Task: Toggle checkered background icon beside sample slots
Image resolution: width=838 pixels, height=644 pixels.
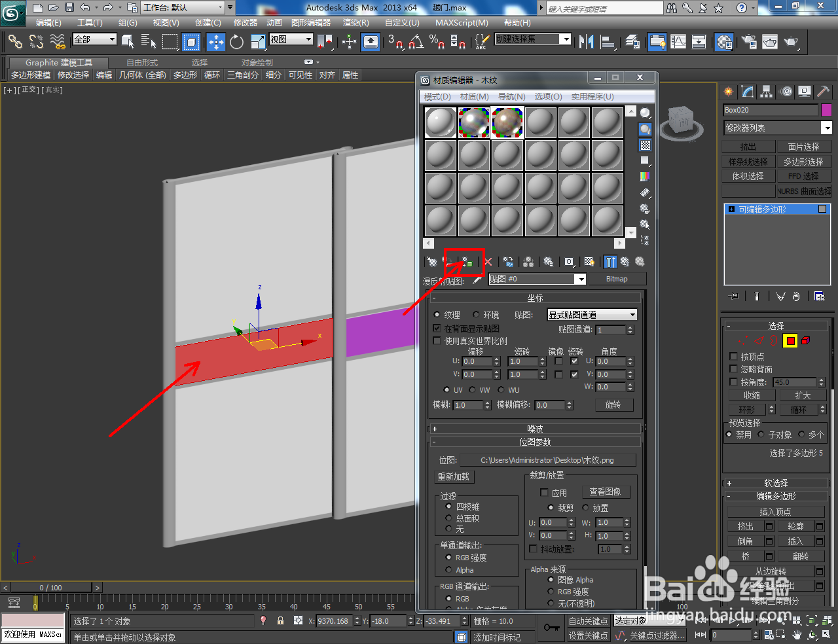Action: pyautogui.click(x=646, y=145)
